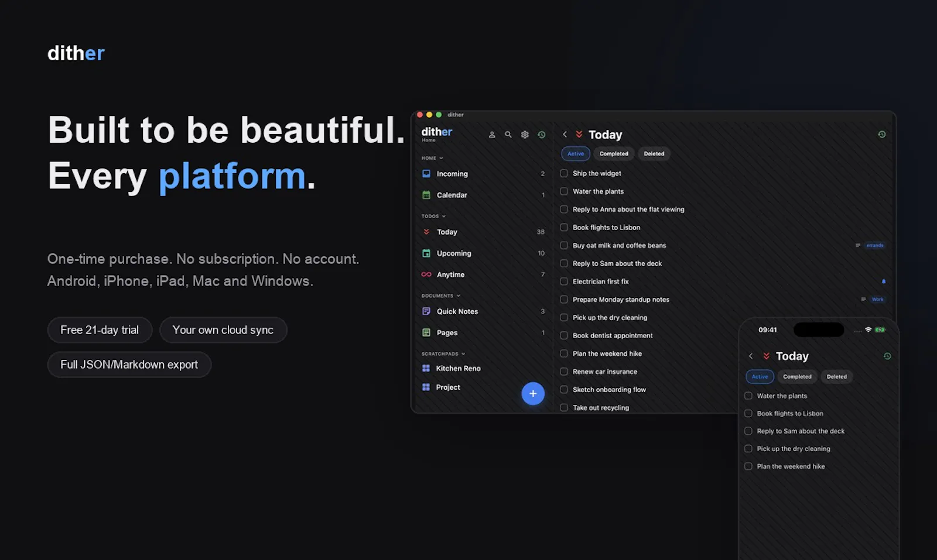Check Buy oat milk and coffee beans

[564, 245]
